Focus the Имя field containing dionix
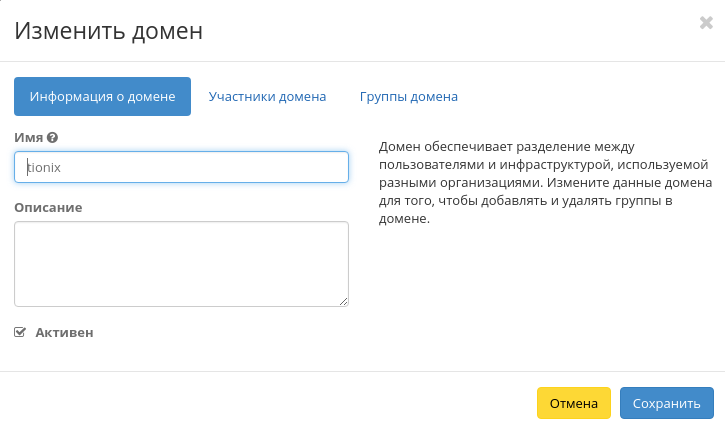The height and width of the screenshot is (430, 725). point(181,167)
